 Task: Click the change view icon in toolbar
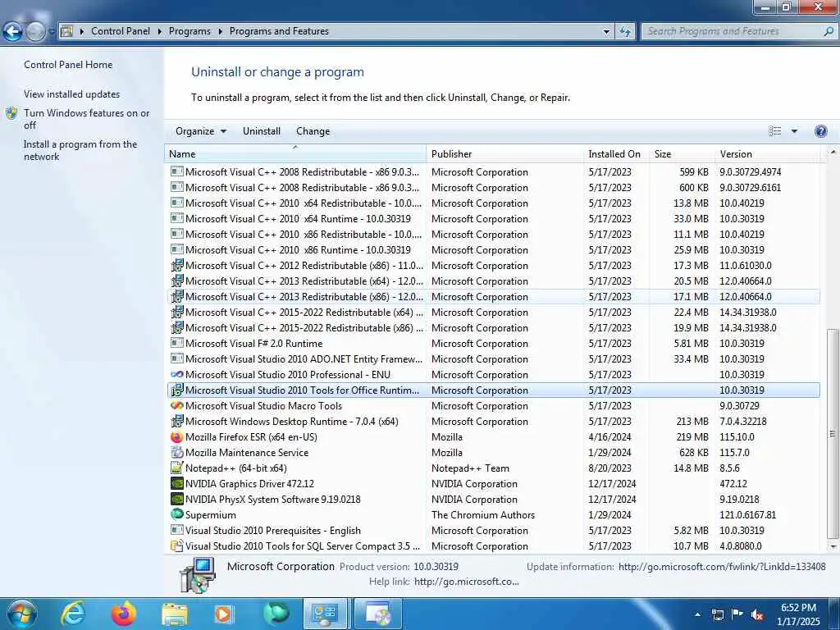[x=774, y=131]
